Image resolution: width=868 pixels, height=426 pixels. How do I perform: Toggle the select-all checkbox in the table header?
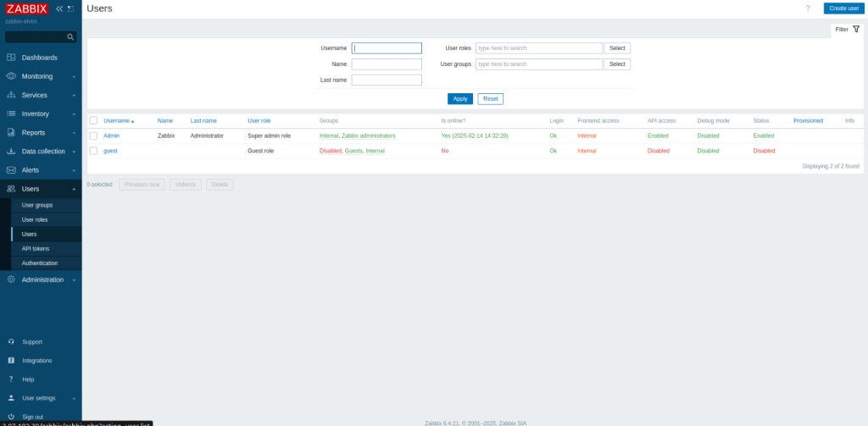93,121
